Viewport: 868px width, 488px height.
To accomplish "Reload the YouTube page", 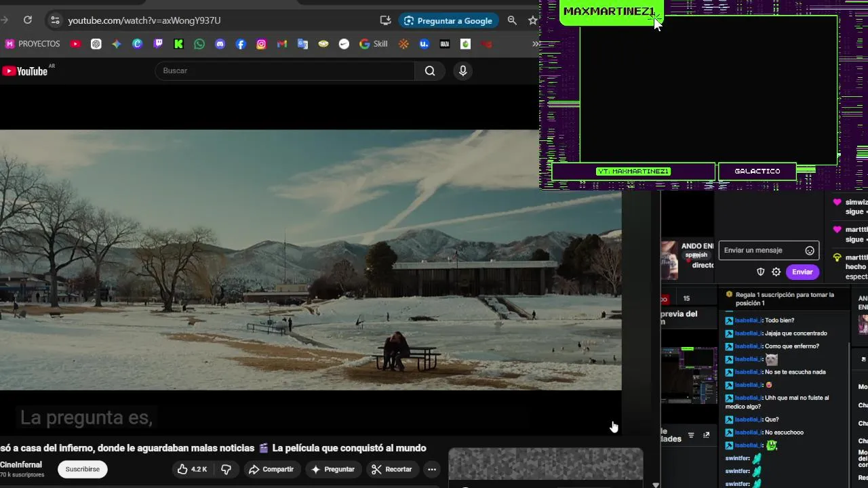I will point(28,20).
